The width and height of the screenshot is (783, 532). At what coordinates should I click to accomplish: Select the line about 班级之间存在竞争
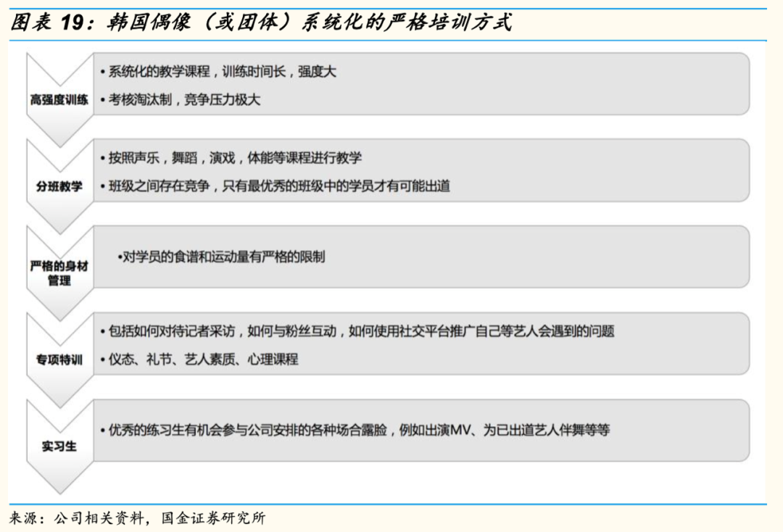pyautogui.click(x=278, y=186)
